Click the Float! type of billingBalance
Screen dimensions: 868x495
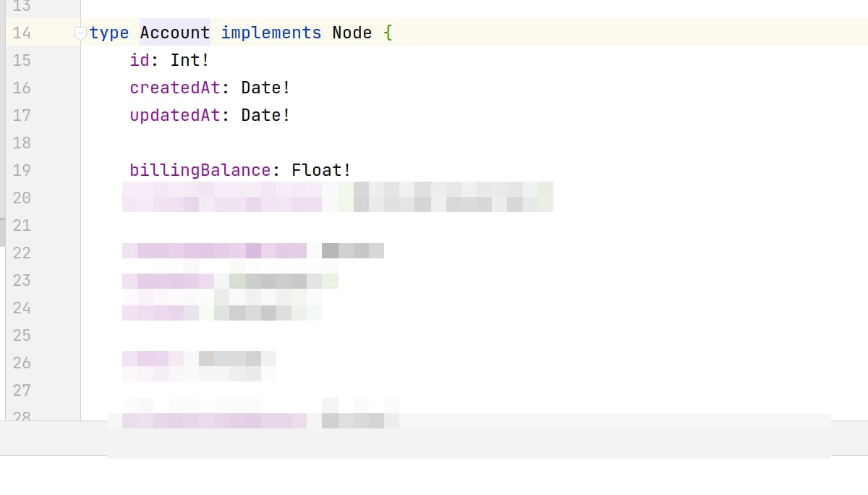tap(322, 170)
